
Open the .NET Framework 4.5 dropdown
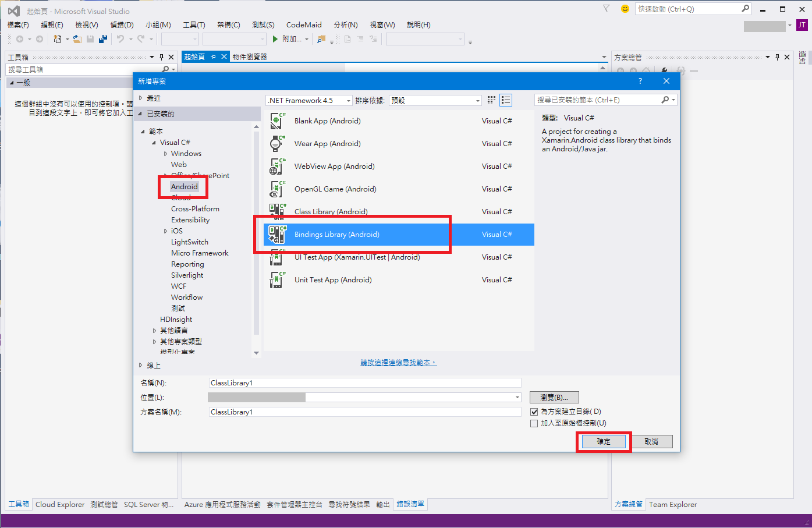(x=309, y=100)
